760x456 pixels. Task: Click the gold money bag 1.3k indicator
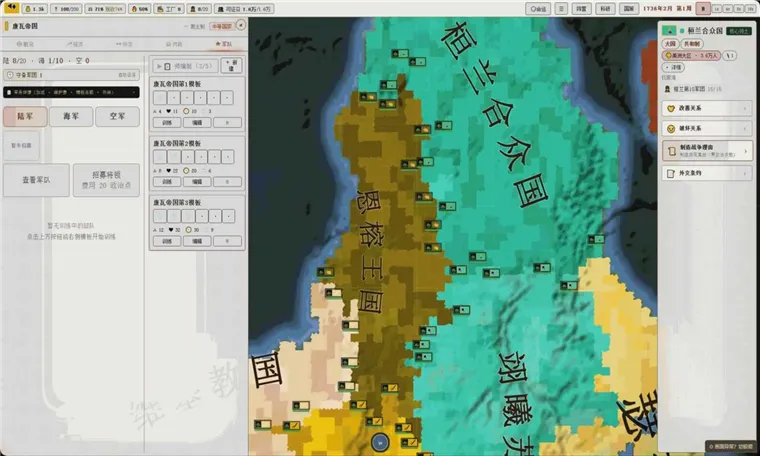click(34, 9)
